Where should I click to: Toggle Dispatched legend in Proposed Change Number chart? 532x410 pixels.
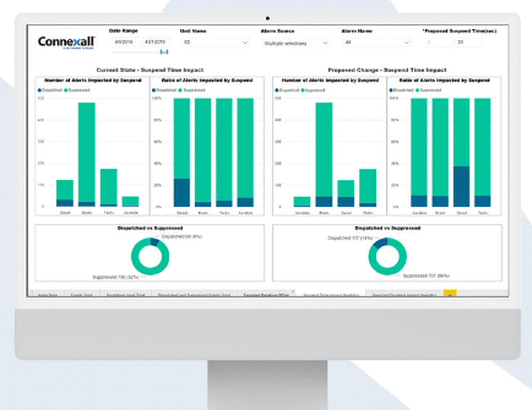click(287, 90)
